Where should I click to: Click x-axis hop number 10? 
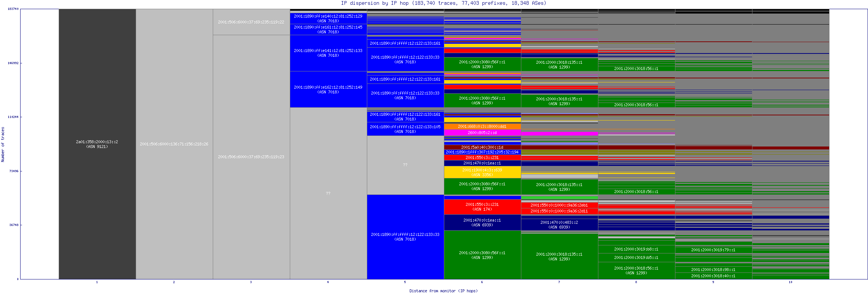pyautogui.click(x=791, y=282)
